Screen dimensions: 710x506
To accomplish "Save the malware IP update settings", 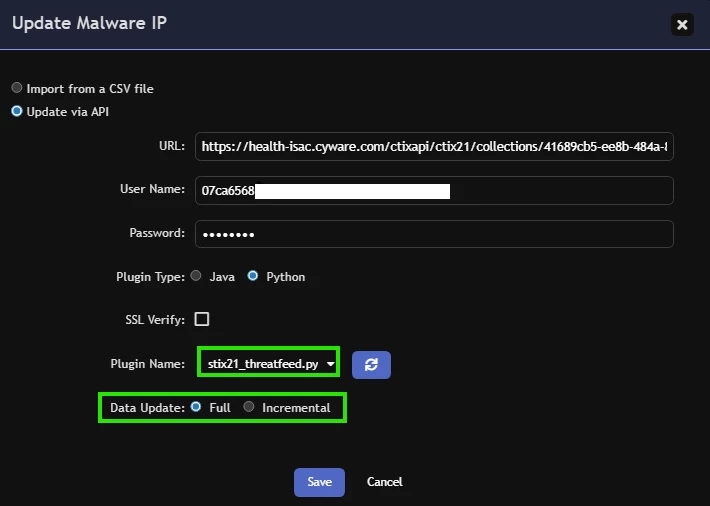I will click(x=319, y=482).
